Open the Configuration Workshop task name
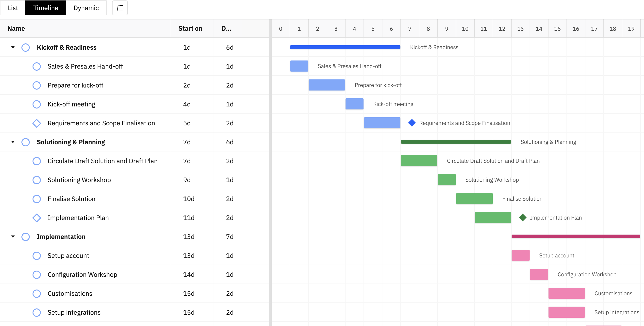 tap(83, 275)
